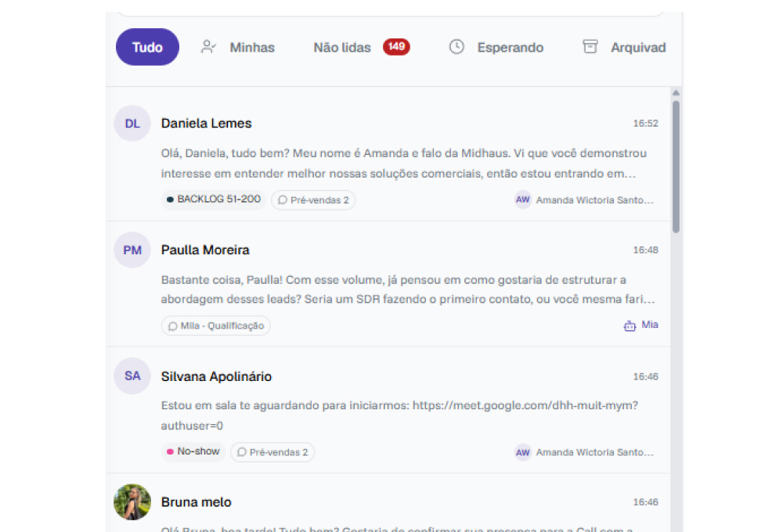Viewport: 783px width, 532px height.
Task: Click Bruna melo's profile photo
Action: (x=132, y=502)
